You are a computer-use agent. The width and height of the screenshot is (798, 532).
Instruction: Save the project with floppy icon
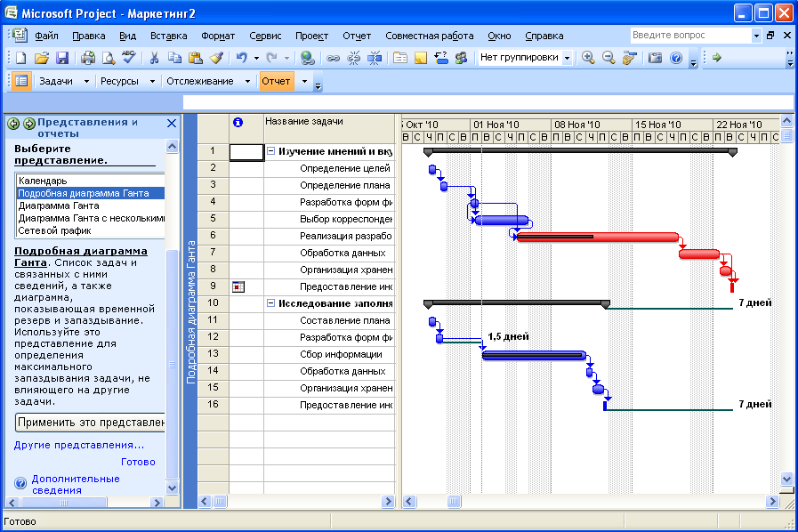(62, 58)
